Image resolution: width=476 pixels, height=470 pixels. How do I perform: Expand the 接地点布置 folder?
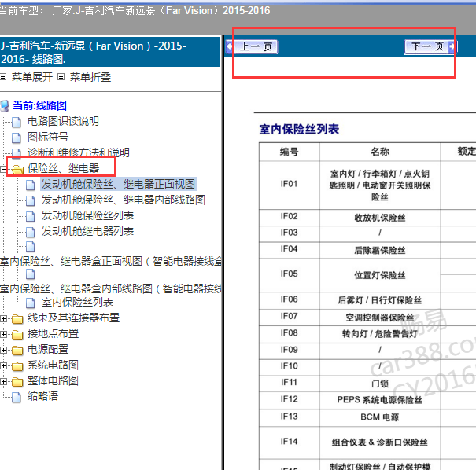pyautogui.click(x=3, y=335)
